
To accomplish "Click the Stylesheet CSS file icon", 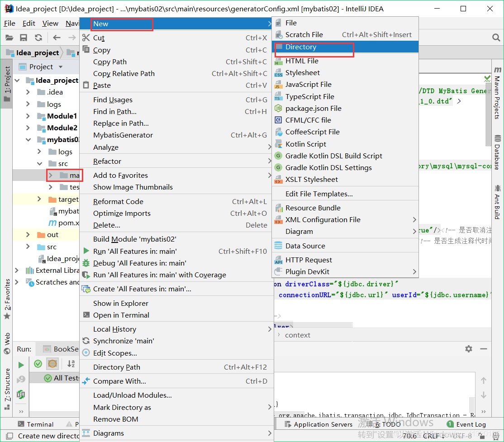I will click(278, 73).
